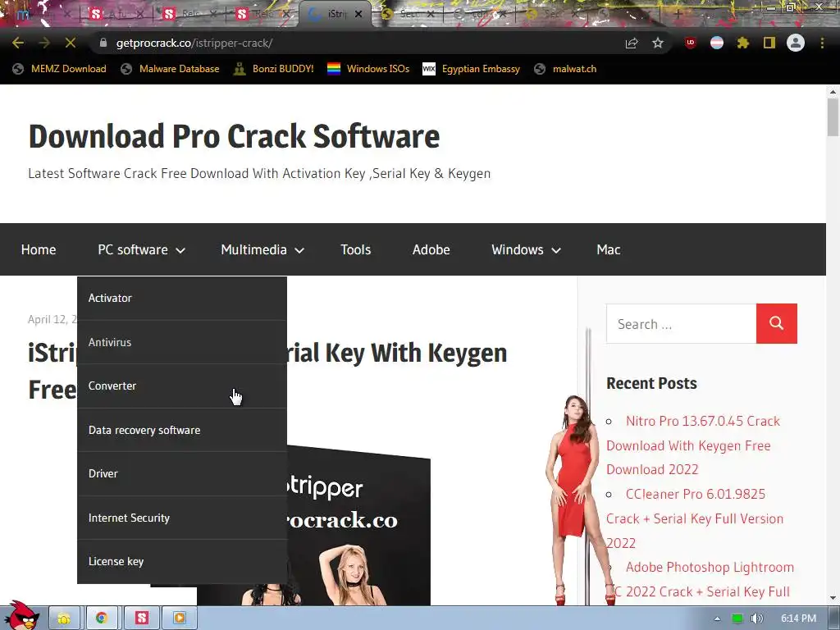This screenshot has height=630, width=840.
Task: Click the address bar URL
Action: click(194, 43)
